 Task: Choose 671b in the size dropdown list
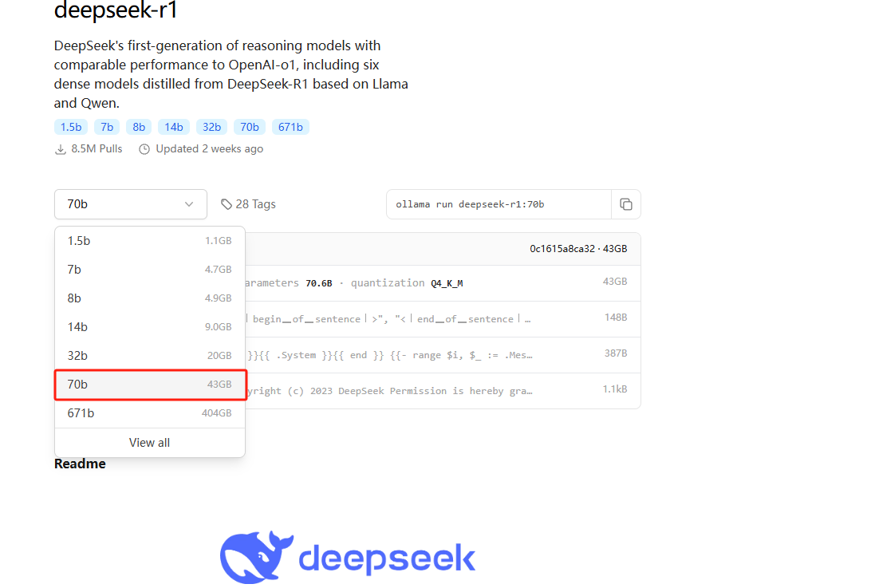(149, 412)
